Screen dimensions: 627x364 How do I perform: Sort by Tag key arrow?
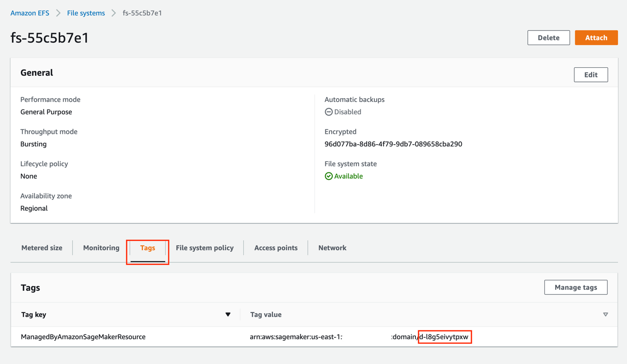[x=228, y=314]
